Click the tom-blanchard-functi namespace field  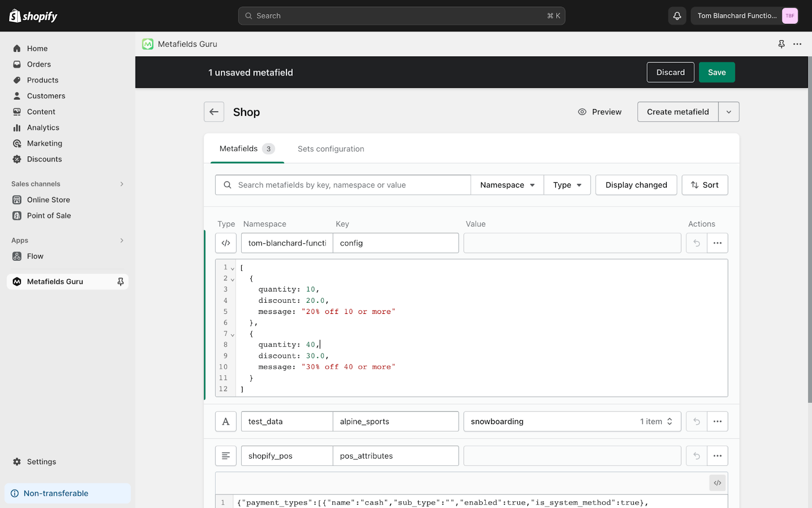287,243
